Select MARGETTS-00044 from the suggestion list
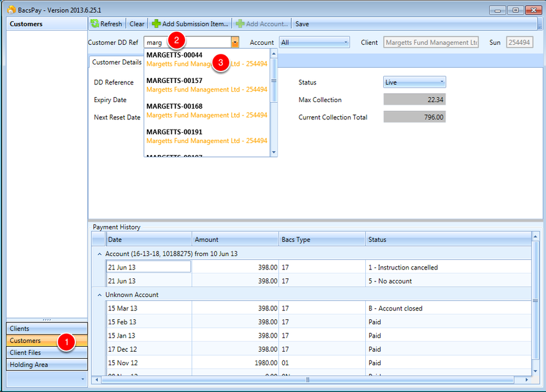 pos(207,59)
